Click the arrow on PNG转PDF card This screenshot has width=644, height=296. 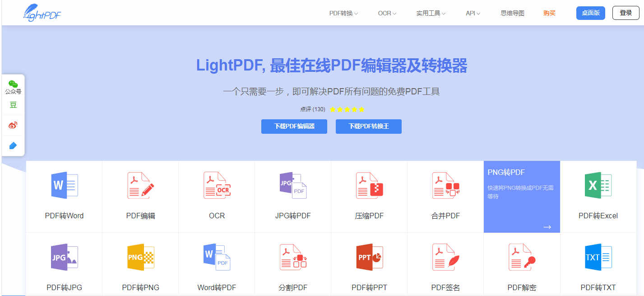click(547, 227)
